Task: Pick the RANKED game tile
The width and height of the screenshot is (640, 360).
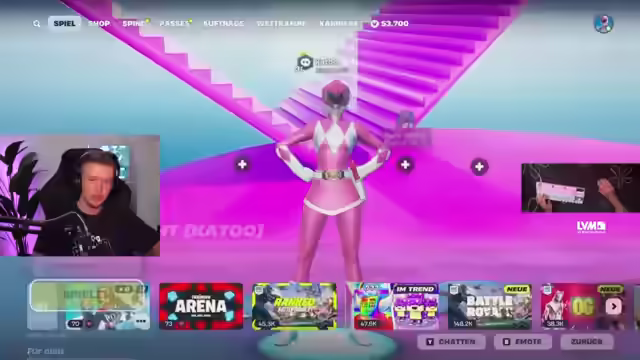Action: (294, 306)
